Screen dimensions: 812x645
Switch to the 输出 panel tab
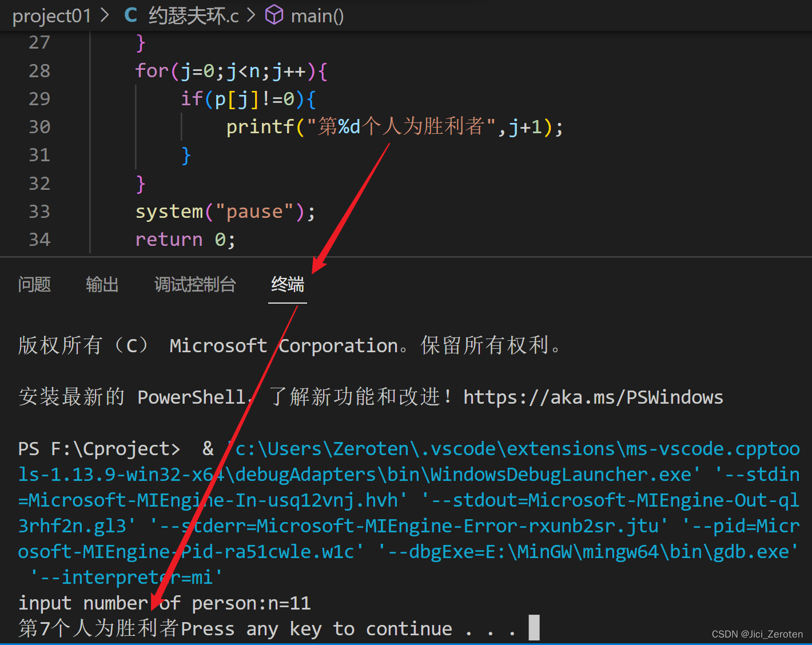pyautogui.click(x=102, y=285)
